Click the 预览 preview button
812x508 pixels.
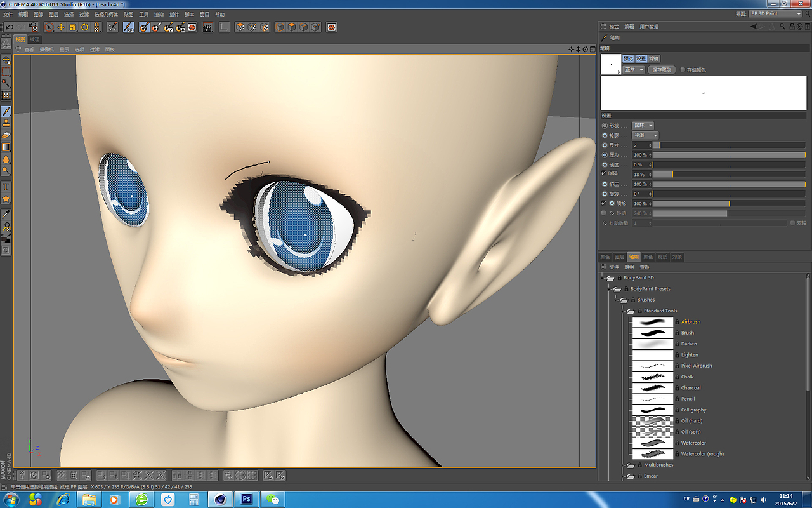click(x=628, y=58)
